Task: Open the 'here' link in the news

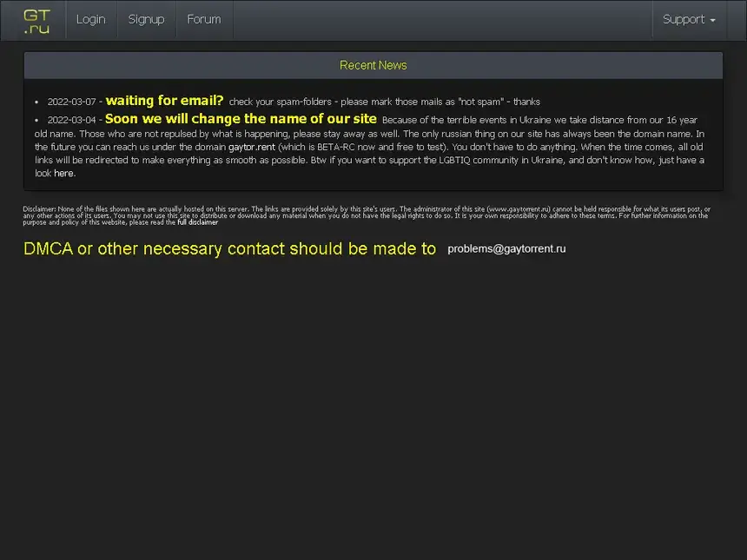Action: [x=63, y=174]
